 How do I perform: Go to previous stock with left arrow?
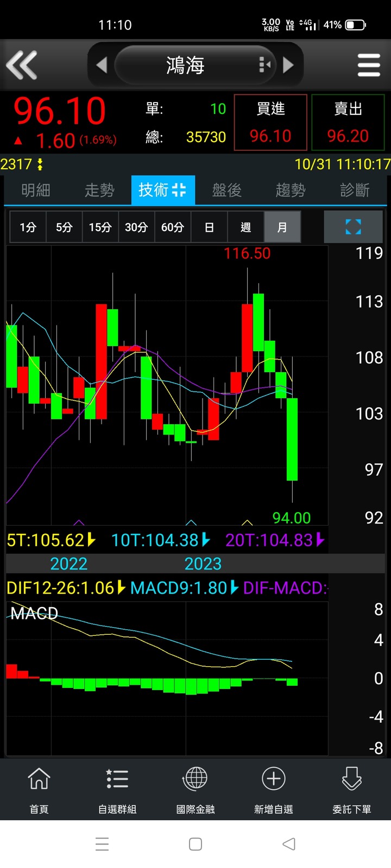[102, 65]
